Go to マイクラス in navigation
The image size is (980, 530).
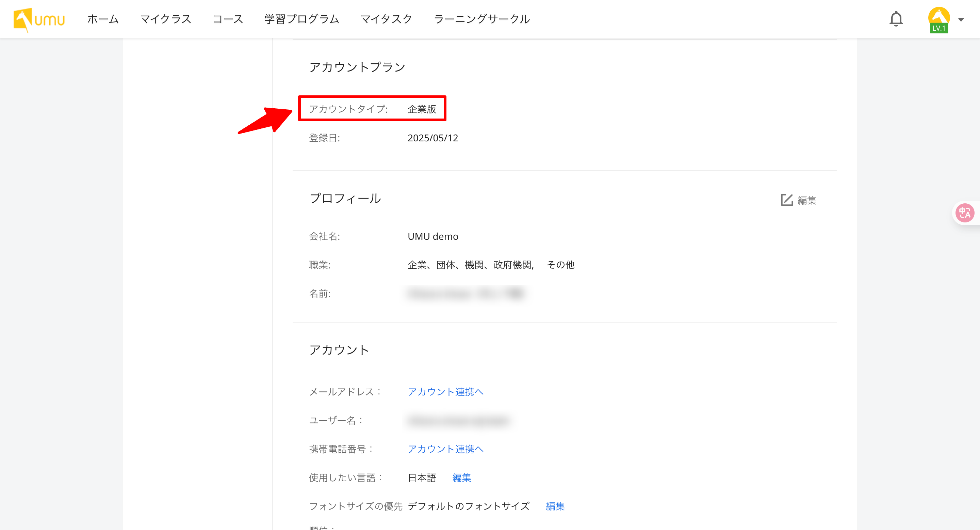point(165,19)
